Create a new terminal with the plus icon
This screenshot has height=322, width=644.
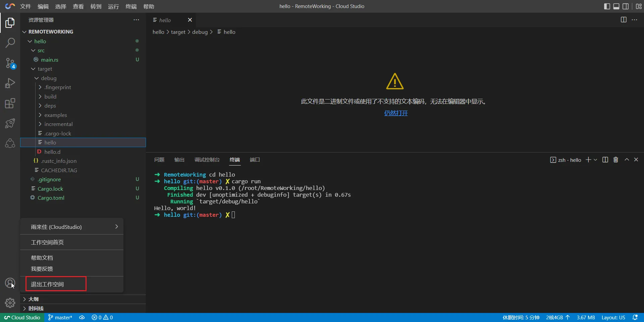(588, 160)
